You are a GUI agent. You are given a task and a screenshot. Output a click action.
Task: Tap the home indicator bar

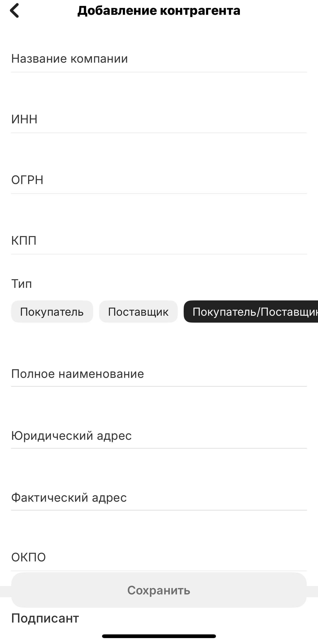tap(159, 636)
